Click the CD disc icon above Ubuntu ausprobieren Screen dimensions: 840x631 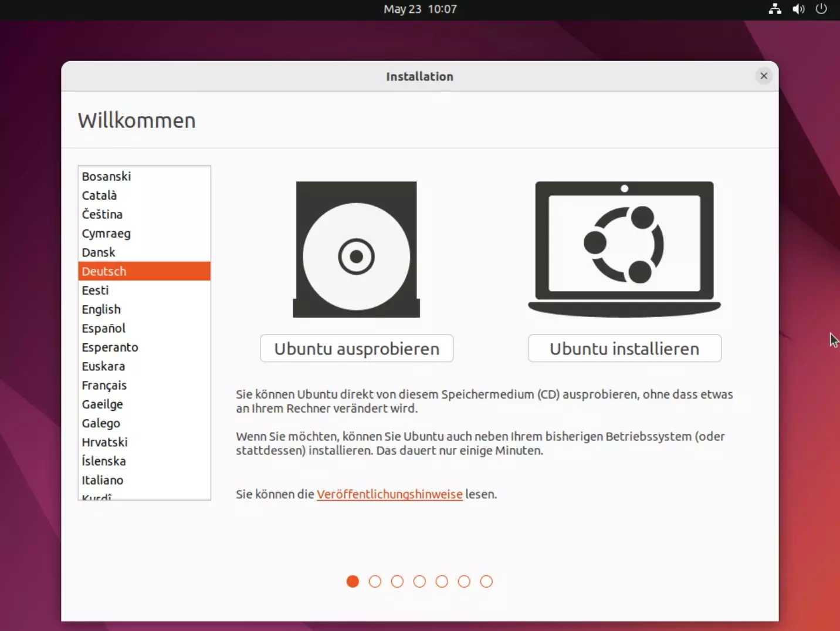click(356, 249)
